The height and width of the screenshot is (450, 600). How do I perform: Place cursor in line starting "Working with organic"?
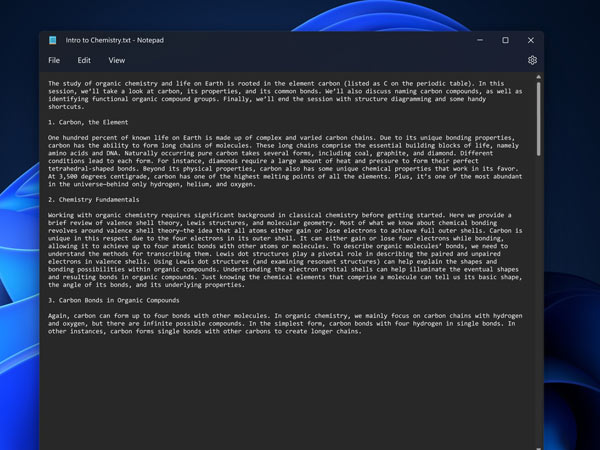(x=280, y=215)
